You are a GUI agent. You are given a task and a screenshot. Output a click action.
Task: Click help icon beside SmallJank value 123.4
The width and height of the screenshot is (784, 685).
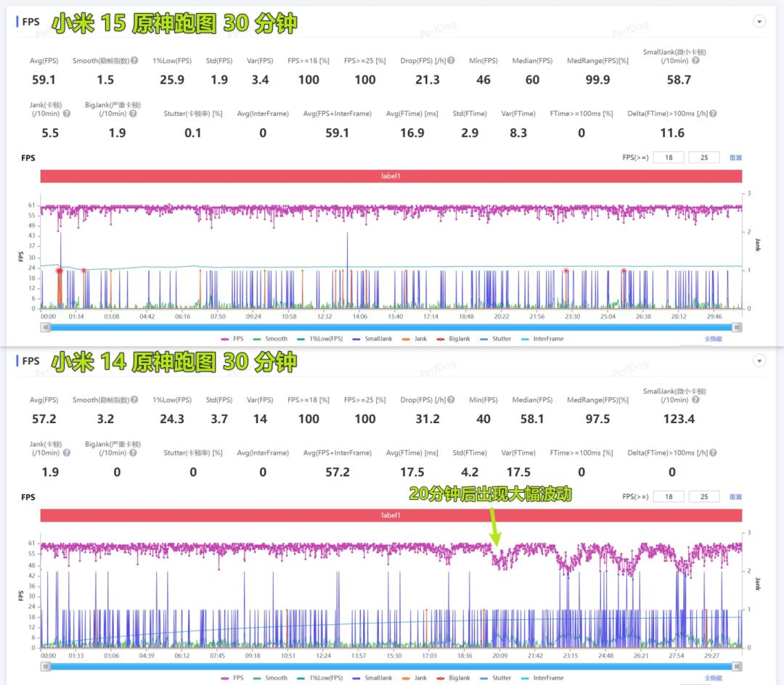coord(696,401)
